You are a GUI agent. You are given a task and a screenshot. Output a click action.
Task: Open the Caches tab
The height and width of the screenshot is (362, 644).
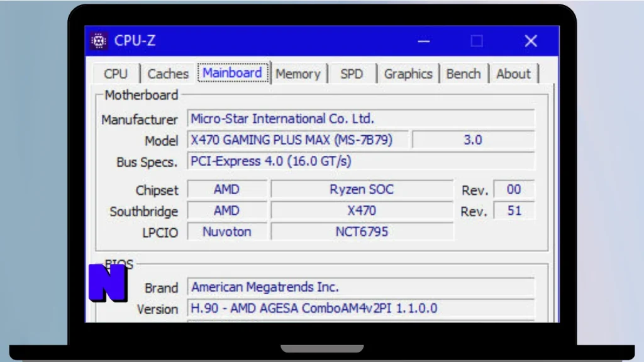(x=167, y=74)
